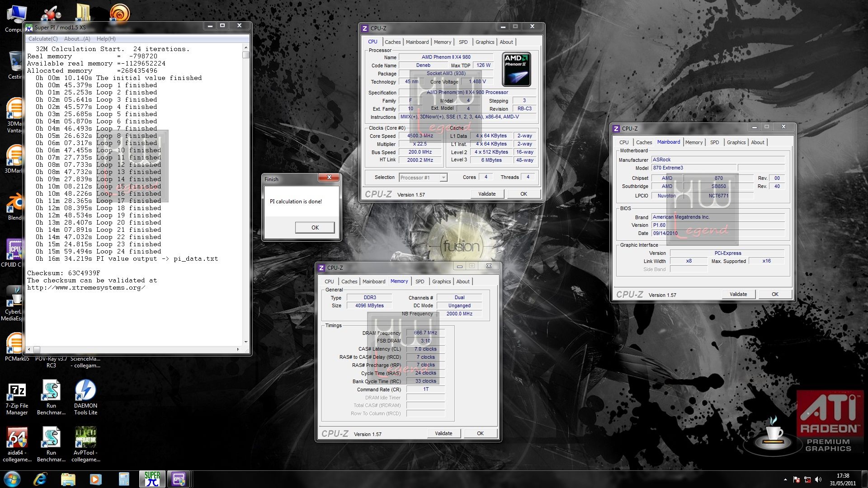868x488 pixels.
Task: Switch to Caches tab in top CPU-Z window
Action: click(x=392, y=42)
